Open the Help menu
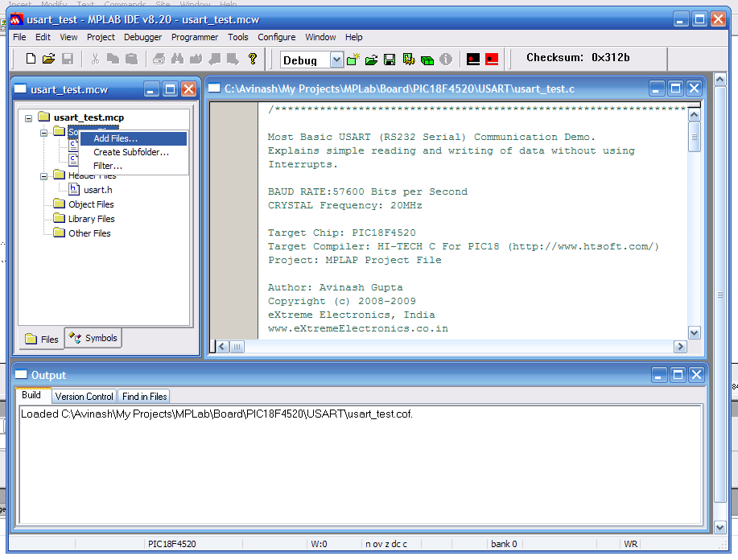This screenshot has width=738, height=560. [x=353, y=37]
